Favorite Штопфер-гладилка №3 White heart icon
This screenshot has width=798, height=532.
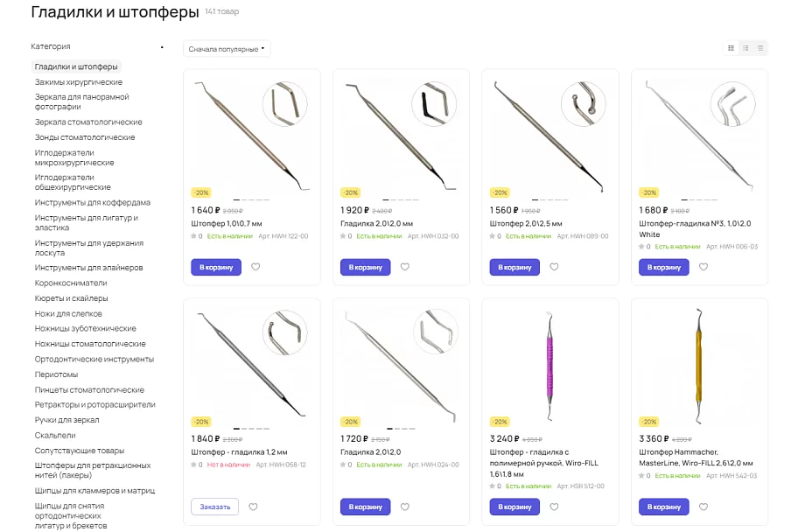coord(703,267)
